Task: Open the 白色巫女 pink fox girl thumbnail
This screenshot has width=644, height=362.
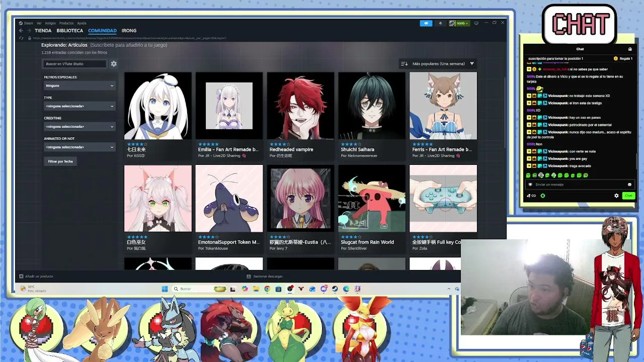Action: tap(158, 199)
